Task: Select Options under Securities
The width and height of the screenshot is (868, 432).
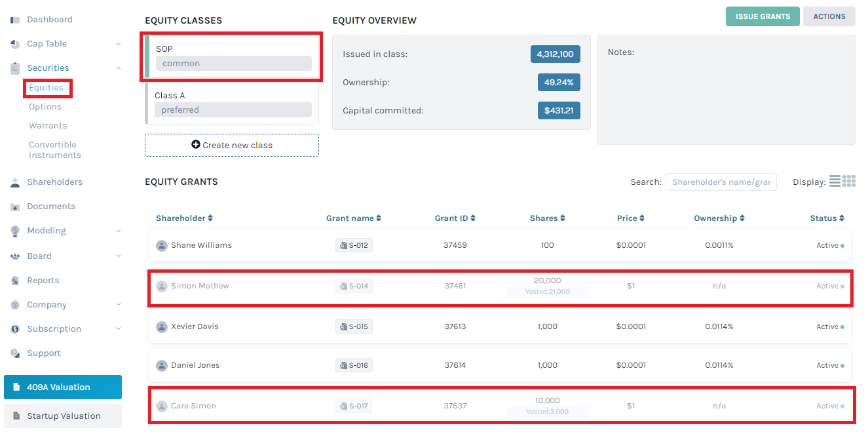Action: (x=45, y=106)
